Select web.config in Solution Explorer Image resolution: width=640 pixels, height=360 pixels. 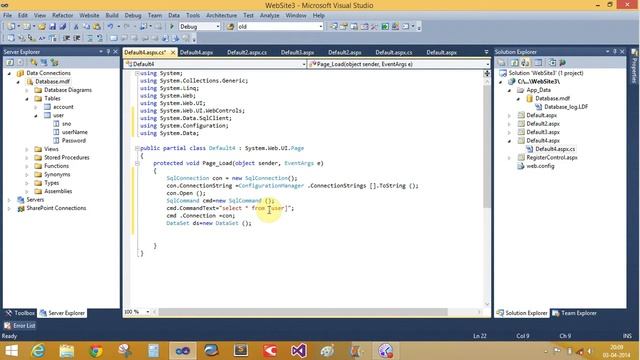540,166
